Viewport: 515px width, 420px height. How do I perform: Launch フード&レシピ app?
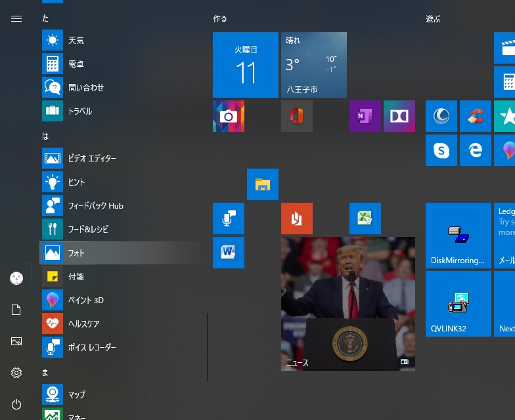pos(122,229)
